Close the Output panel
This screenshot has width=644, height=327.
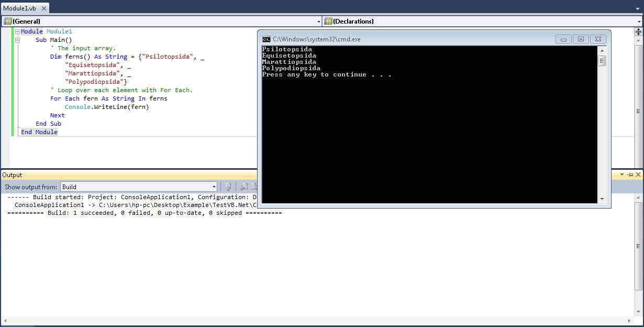[638, 175]
